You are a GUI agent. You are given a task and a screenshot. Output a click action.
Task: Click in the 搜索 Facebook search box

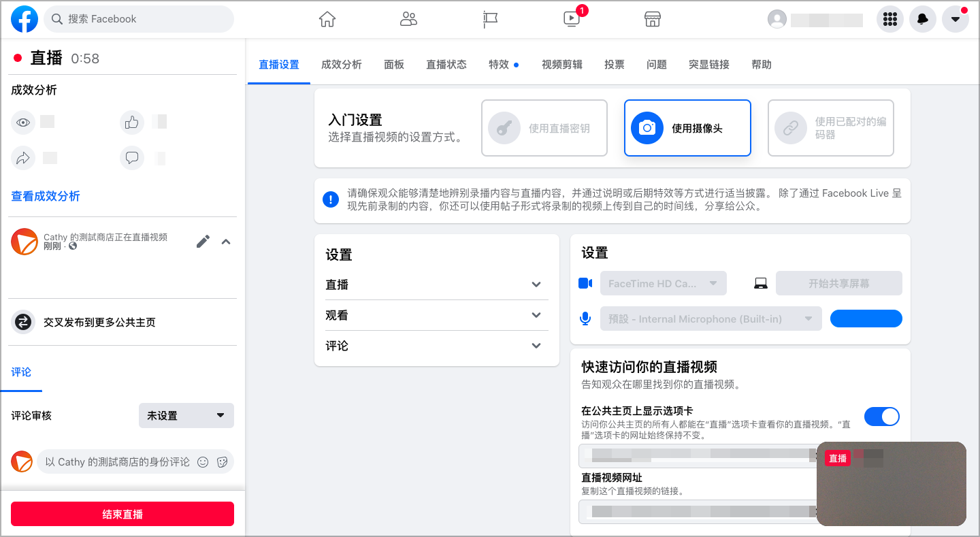(139, 19)
